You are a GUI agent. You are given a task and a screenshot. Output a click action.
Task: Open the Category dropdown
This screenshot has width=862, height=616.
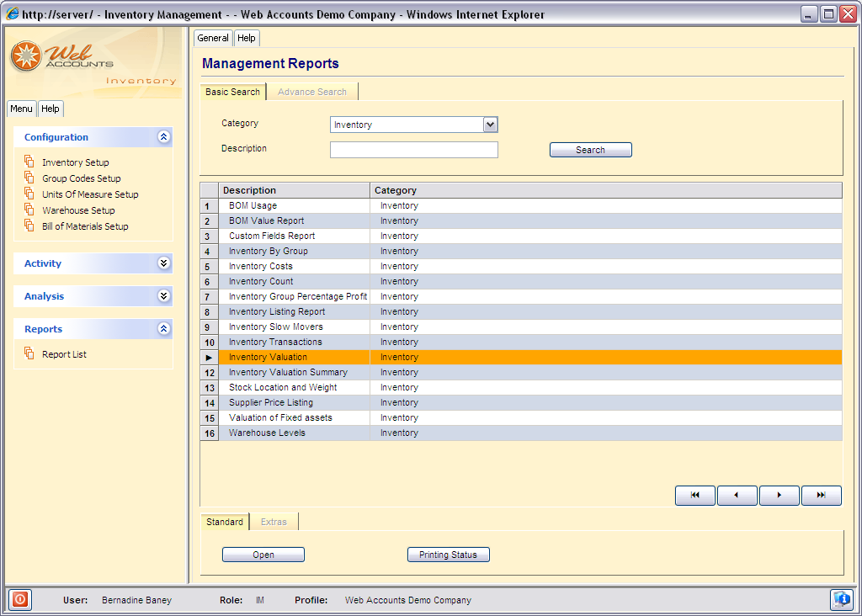[491, 125]
